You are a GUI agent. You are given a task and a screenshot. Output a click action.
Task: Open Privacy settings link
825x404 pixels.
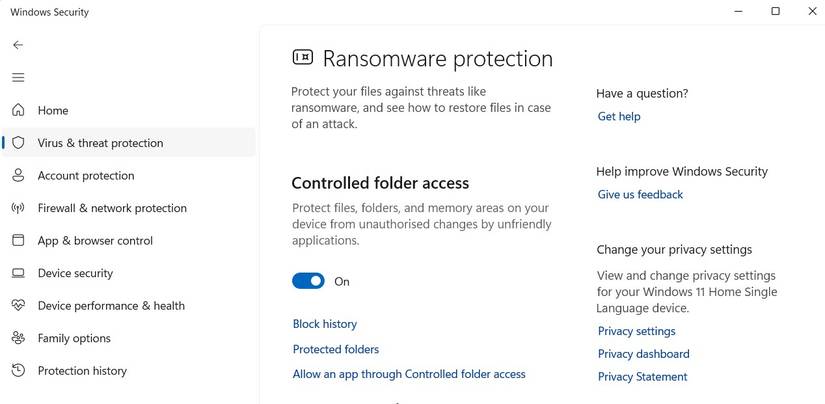point(636,331)
